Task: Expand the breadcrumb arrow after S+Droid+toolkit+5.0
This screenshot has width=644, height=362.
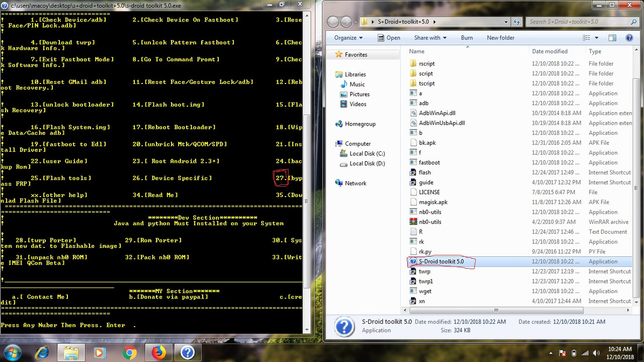Action: (434, 22)
